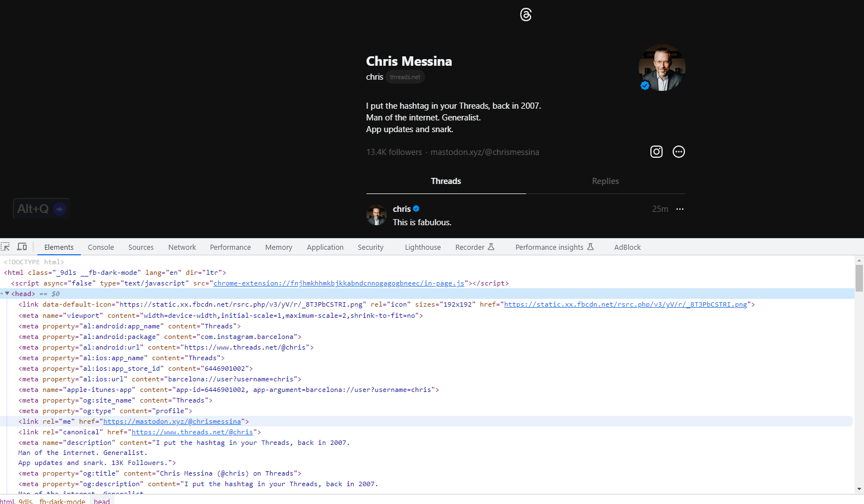Open the Application DevTools tab
864x504 pixels.
325,247
